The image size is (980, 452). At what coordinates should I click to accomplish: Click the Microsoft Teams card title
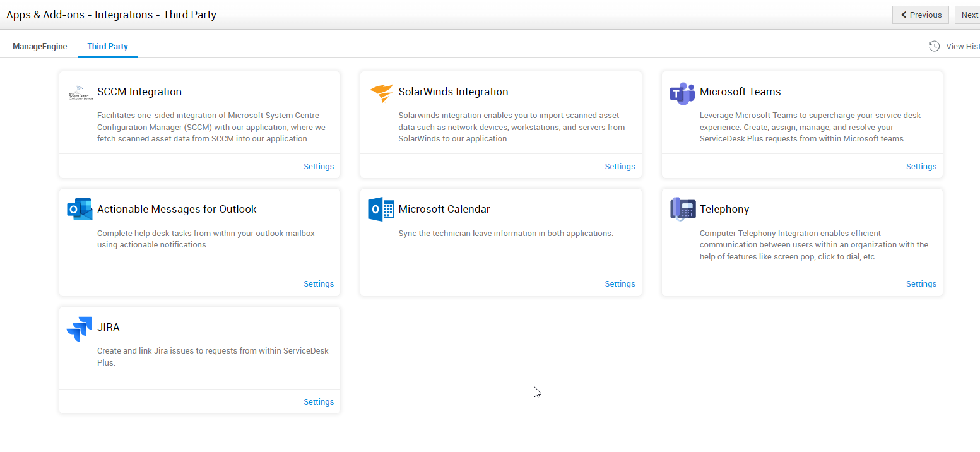[740, 92]
